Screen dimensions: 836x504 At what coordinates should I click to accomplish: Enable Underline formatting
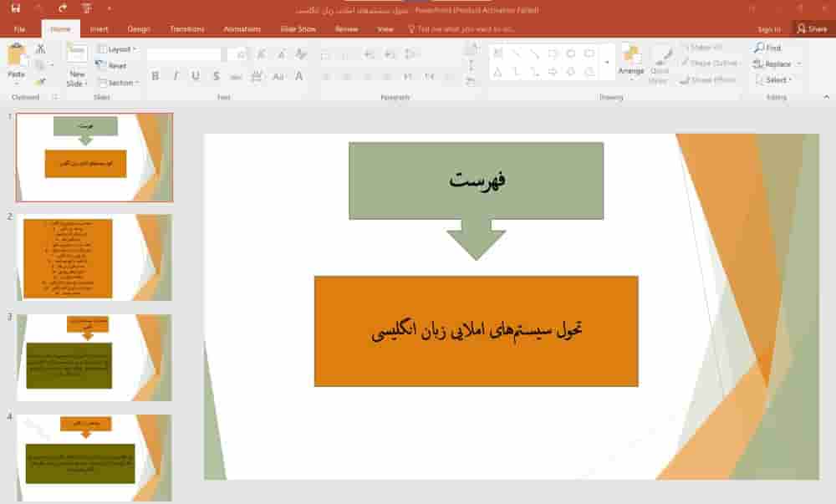pos(195,75)
